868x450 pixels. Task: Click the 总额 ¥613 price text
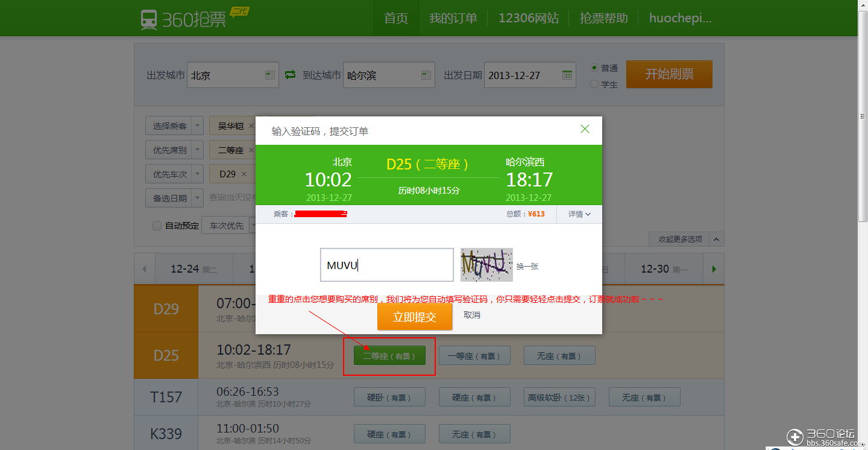click(x=526, y=214)
